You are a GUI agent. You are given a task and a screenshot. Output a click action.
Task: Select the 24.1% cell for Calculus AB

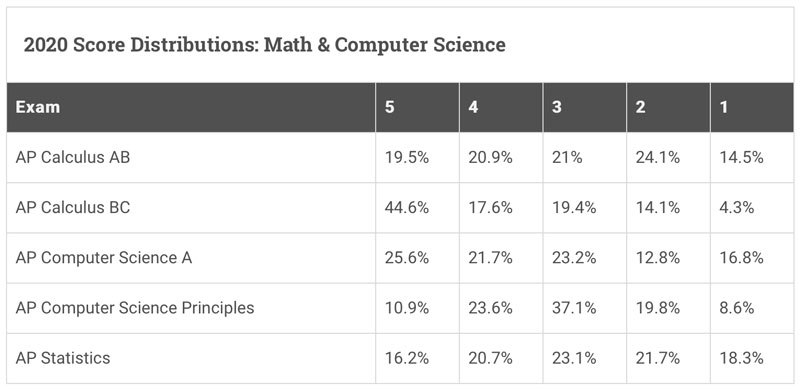tap(668, 157)
